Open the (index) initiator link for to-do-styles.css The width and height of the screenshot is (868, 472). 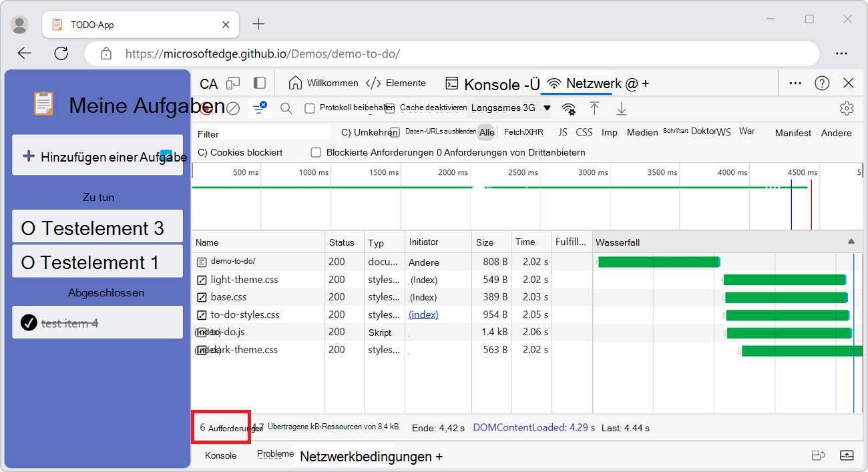click(x=423, y=314)
